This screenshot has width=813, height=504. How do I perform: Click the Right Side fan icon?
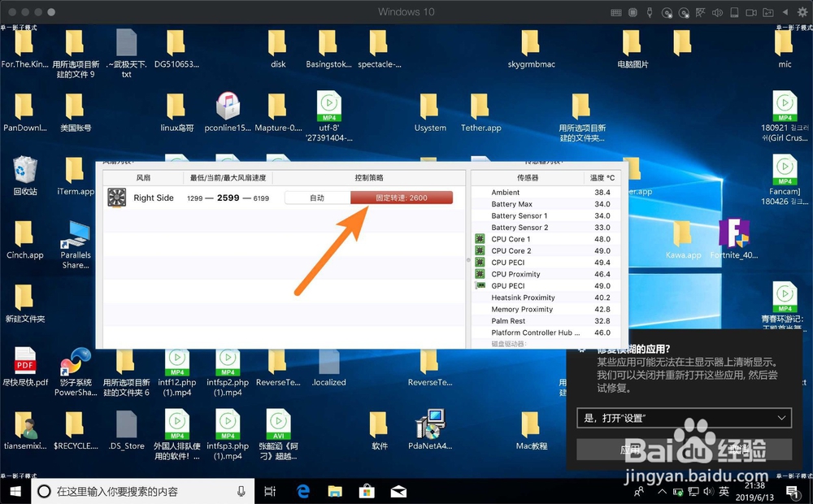116,198
